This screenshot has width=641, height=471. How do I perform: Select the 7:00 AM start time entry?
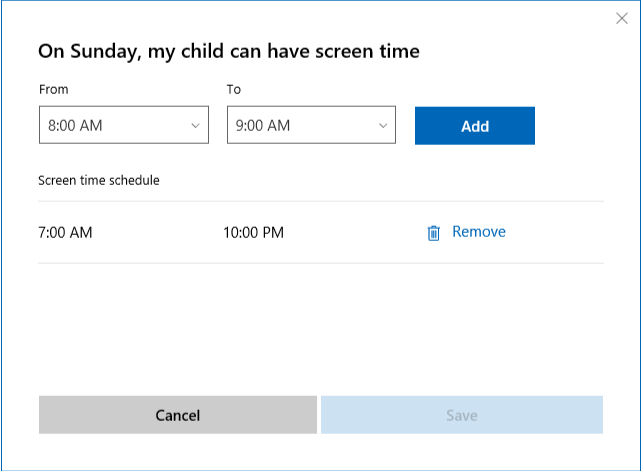[x=65, y=233]
